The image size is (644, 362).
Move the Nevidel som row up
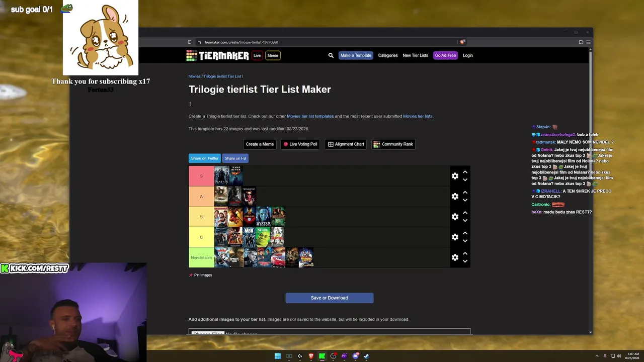[465, 253]
